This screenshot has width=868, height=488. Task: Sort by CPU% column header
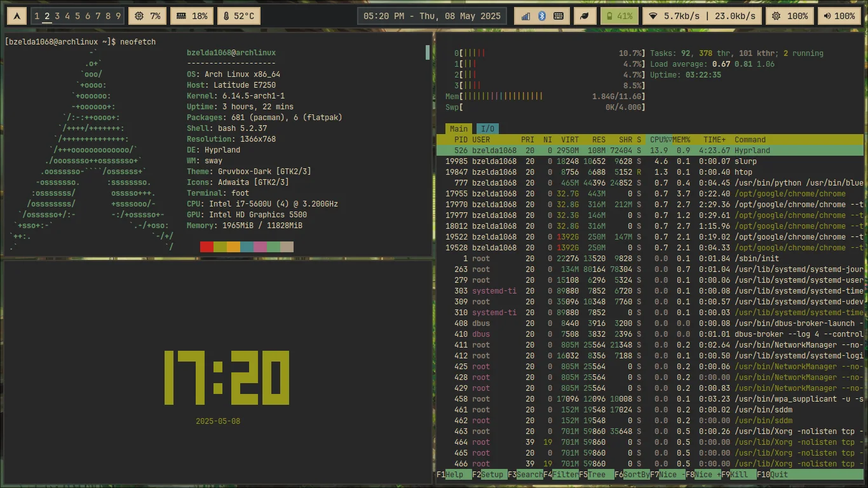tap(658, 139)
